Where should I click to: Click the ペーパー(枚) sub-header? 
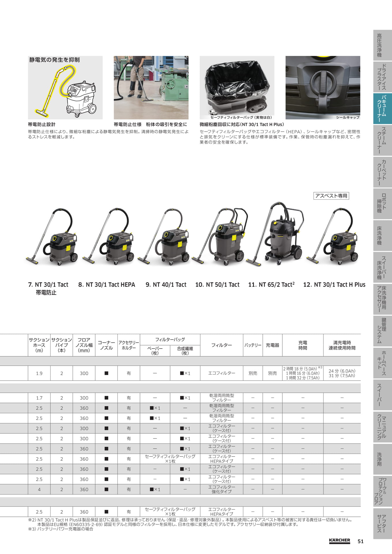[x=155, y=351]
